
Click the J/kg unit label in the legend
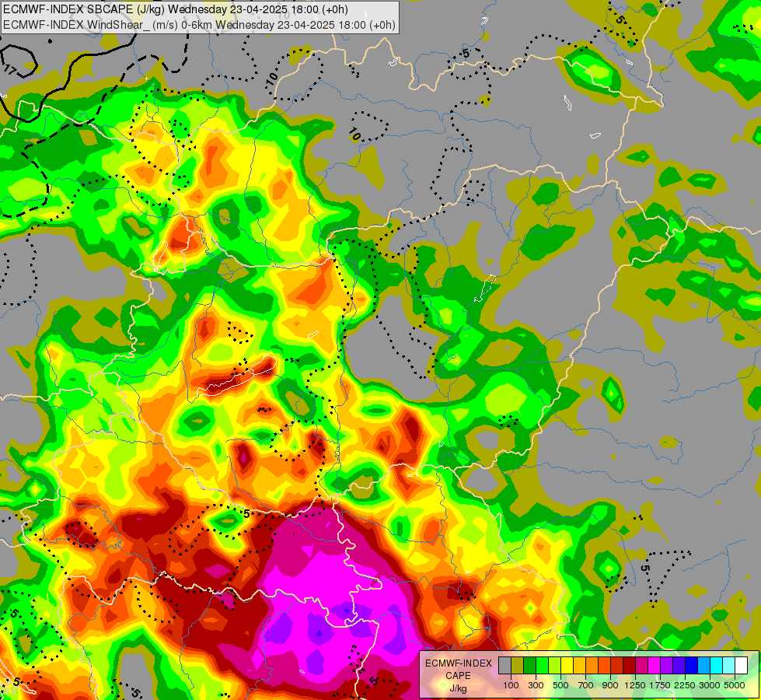point(458,688)
